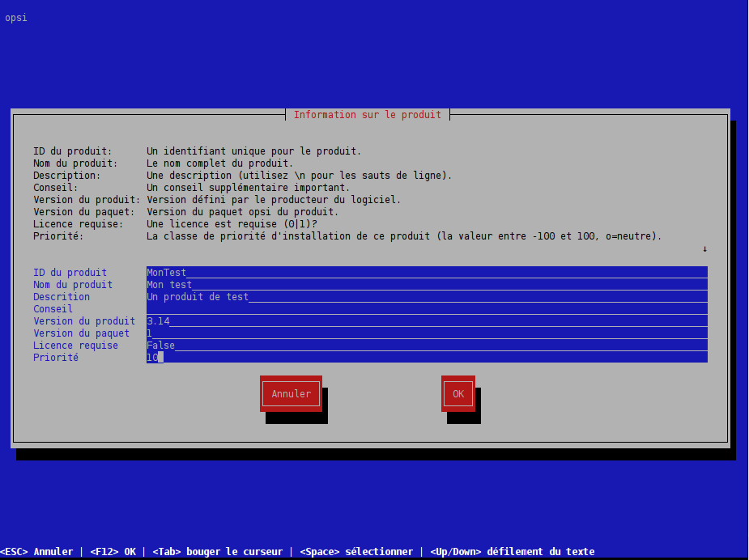Click the blue 'Priorité' form label
This screenshot has height=560, width=749.
coord(55,357)
